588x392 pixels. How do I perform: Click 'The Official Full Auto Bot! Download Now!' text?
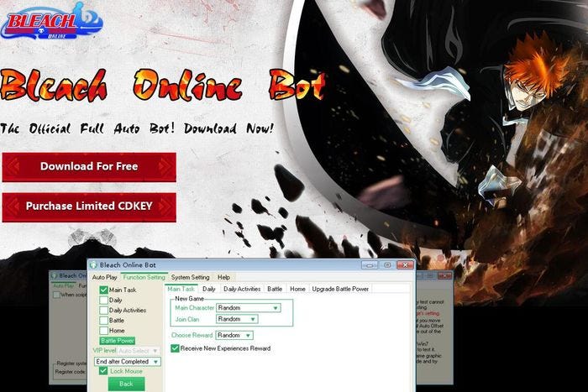136,128
